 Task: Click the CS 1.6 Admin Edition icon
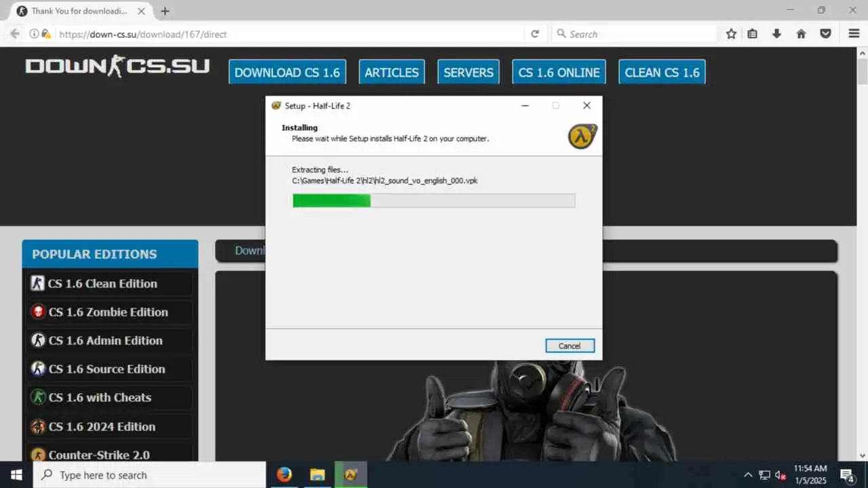coord(38,340)
